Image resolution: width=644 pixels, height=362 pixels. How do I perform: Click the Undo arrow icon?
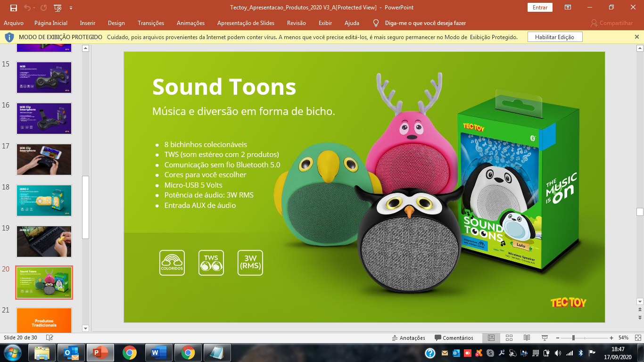coord(27,8)
